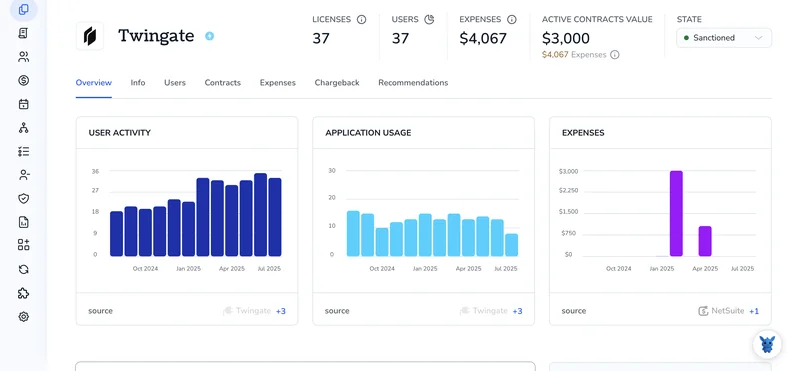Click the dollar sign expenses sidebar icon

[23, 81]
